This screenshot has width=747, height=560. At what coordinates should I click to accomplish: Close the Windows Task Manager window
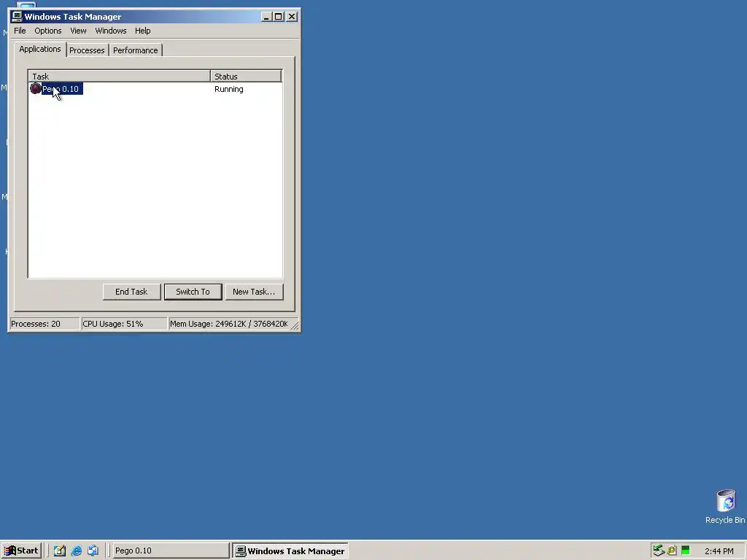[x=292, y=17]
